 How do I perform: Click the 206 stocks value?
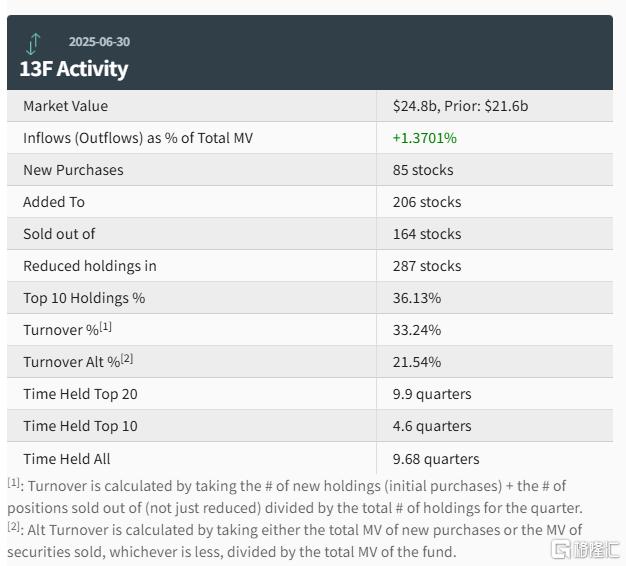pyautogui.click(x=427, y=202)
